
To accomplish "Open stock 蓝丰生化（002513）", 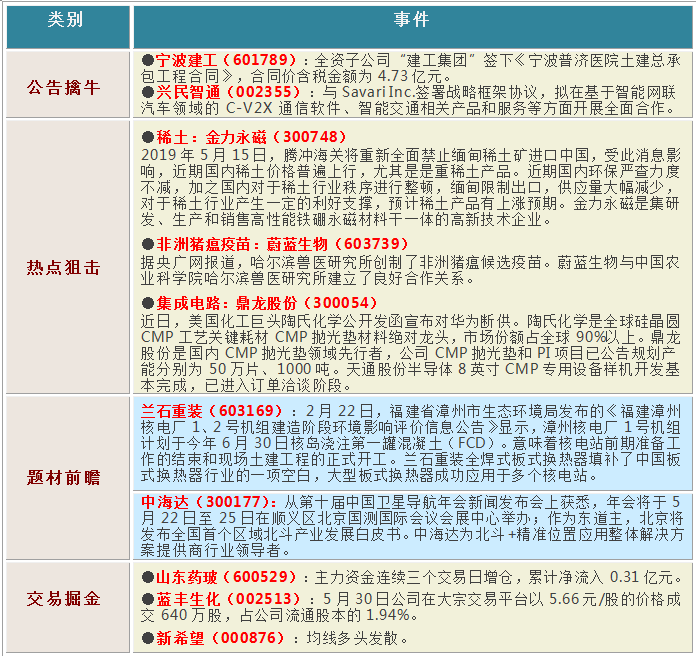I will point(228,599).
